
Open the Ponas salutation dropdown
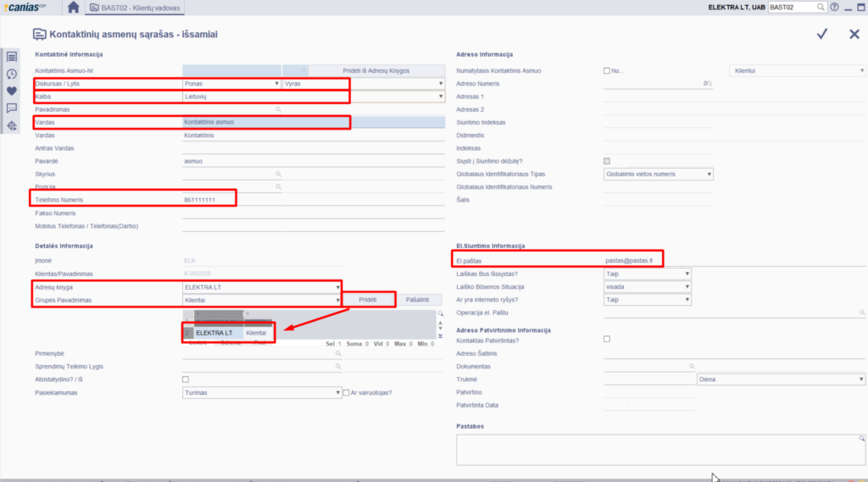click(x=231, y=84)
